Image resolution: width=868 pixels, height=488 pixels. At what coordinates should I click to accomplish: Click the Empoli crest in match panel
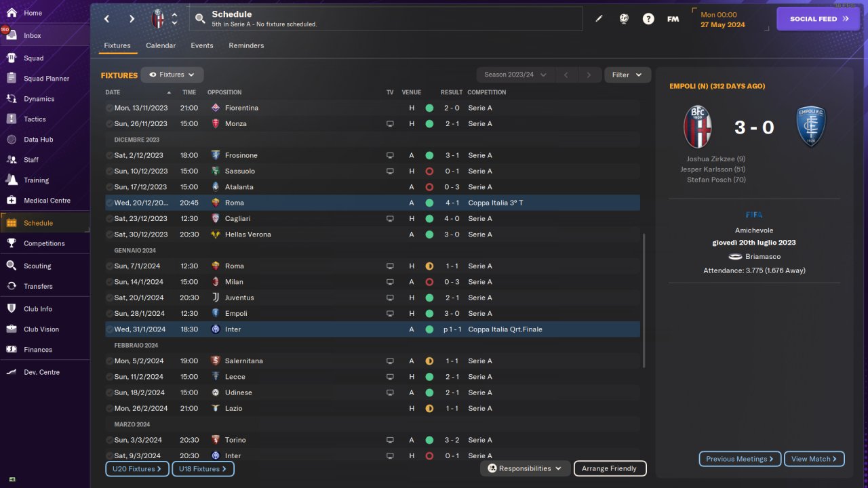click(x=812, y=127)
